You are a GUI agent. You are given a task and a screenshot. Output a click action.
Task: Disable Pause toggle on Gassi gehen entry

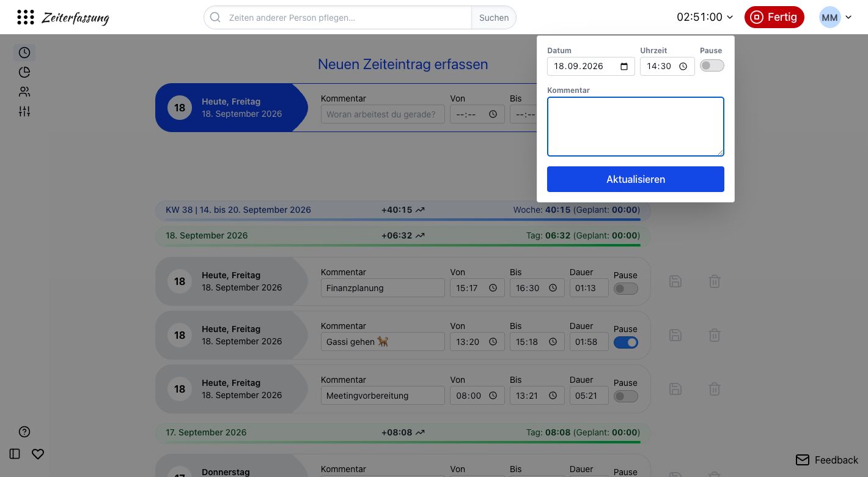tap(626, 342)
